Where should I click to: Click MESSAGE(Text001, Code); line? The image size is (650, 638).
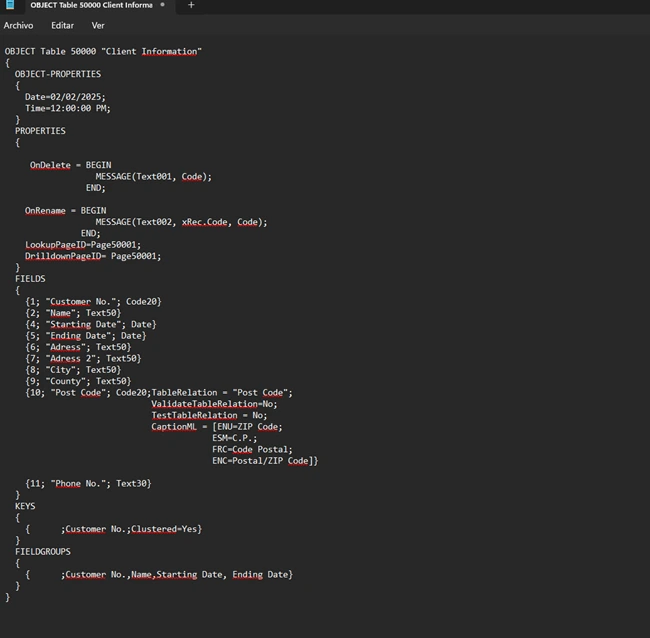[x=153, y=177]
